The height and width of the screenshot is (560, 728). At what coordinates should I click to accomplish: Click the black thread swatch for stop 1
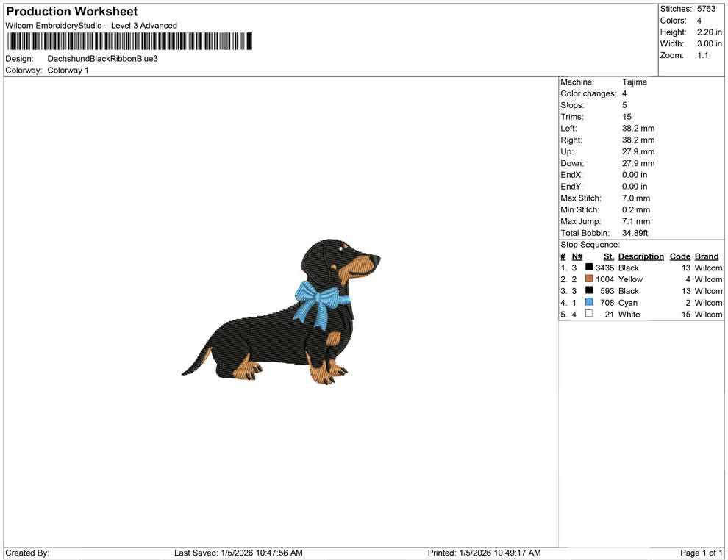click(x=588, y=268)
